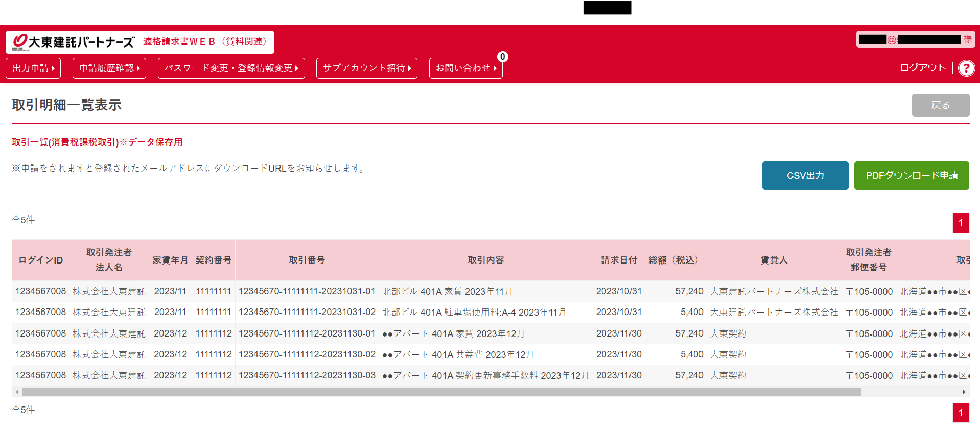Click the upper 全5件 count text
Screen dimensions: 980x431
point(24,220)
